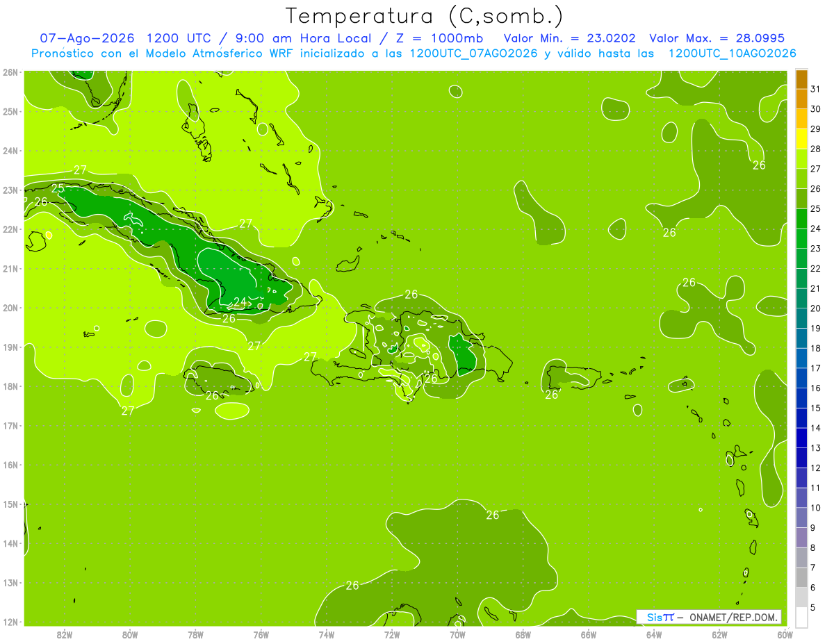Click the "74W" longitude axis label
The width and height of the screenshot is (834, 644).
pyautogui.click(x=327, y=634)
